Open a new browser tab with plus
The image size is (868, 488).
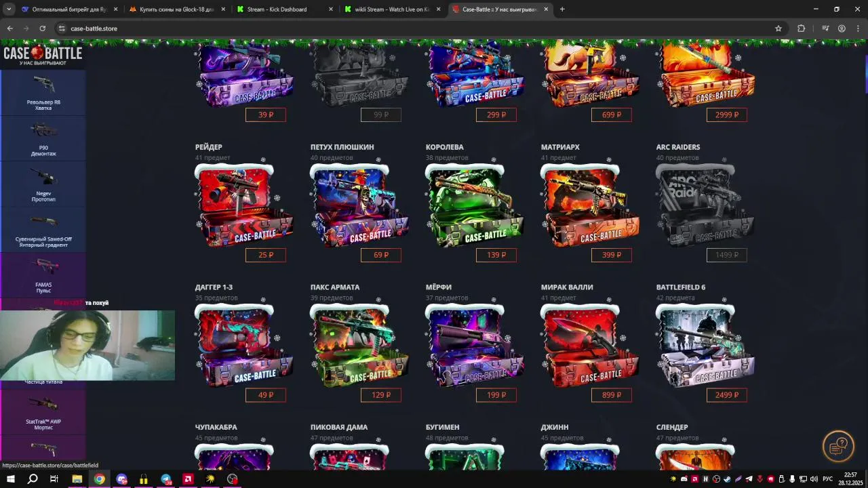pyautogui.click(x=562, y=9)
